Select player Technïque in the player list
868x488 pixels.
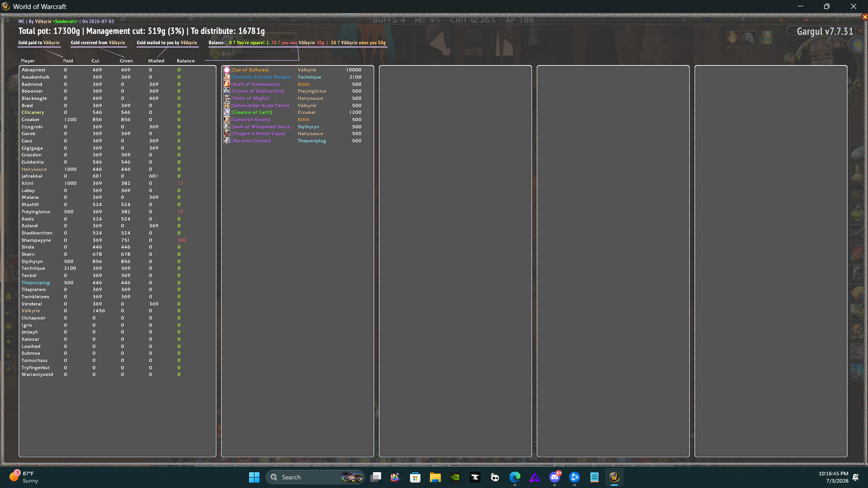click(x=33, y=268)
